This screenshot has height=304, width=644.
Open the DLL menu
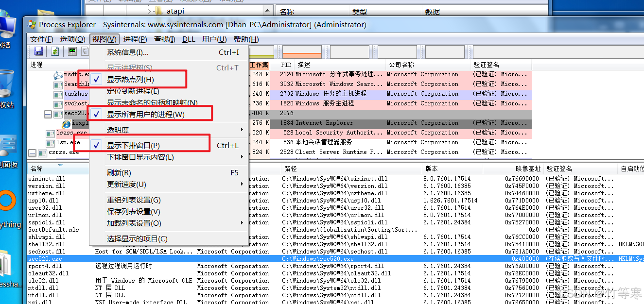189,39
